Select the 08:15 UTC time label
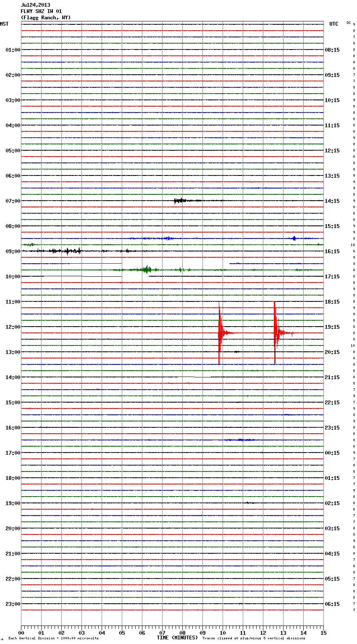This screenshot has height=644, width=357. 332,50
